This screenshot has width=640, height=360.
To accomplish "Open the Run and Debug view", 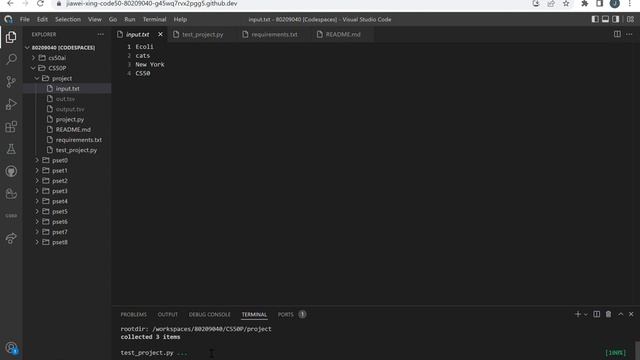I will 11,104.
